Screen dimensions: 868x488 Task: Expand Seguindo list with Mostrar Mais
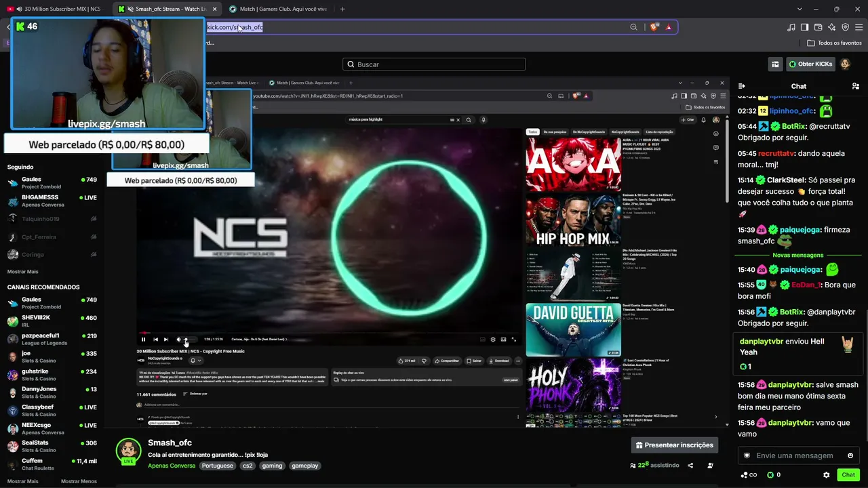point(23,271)
